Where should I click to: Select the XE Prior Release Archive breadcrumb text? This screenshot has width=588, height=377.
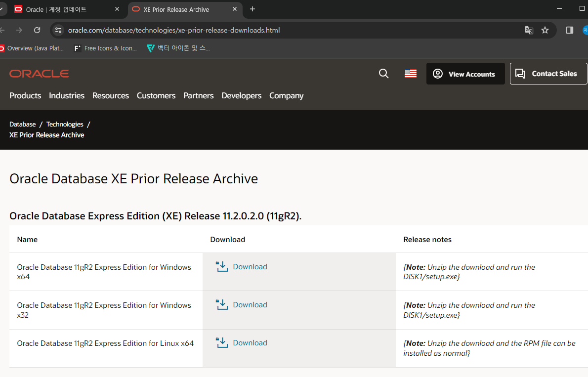point(47,135)
